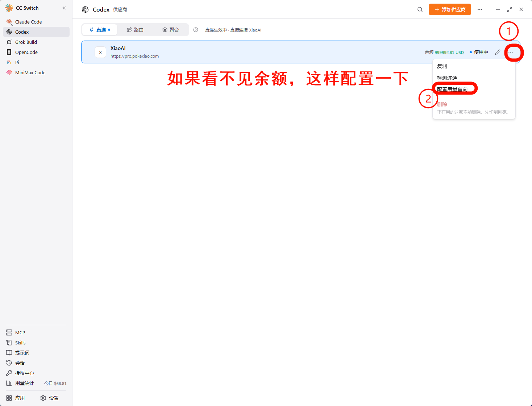This screenshot has width=532, height=406.
Task: Choose 复制 from the context menu
Action: [474, 66]
